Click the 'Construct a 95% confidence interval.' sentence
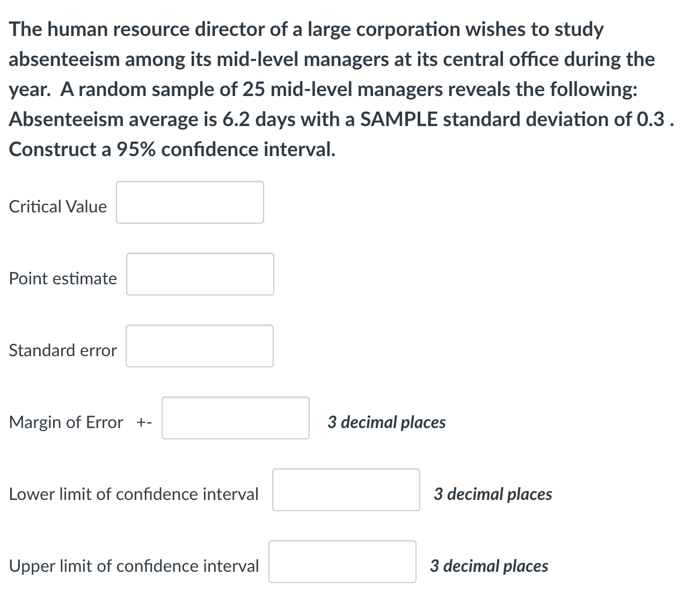 [172, 149]
